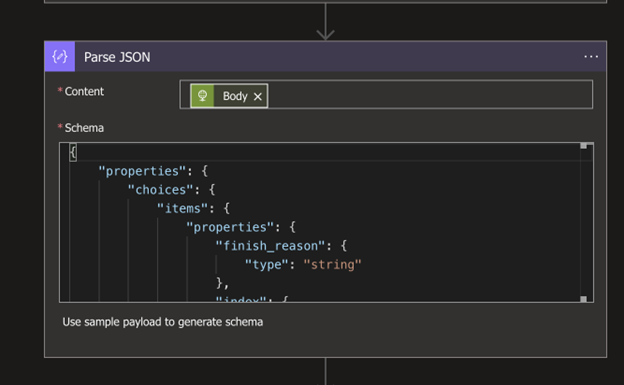Click the green Body token icon
This screenshot has height=385, width=624.
pos(203,96)
